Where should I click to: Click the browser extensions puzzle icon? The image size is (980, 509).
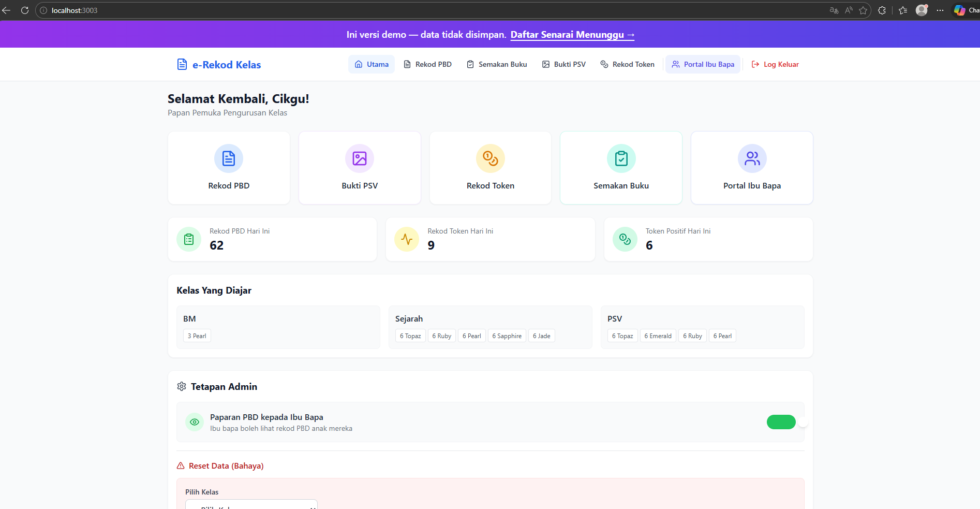882,10
